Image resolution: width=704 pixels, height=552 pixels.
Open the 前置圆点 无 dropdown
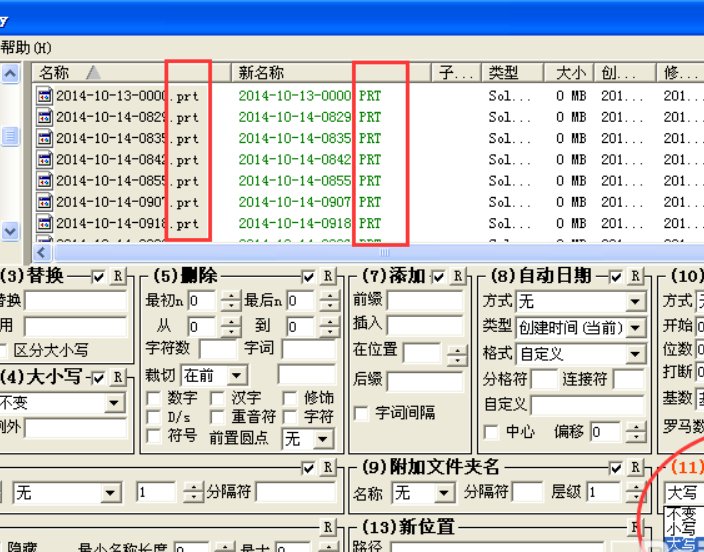point(322,439)
